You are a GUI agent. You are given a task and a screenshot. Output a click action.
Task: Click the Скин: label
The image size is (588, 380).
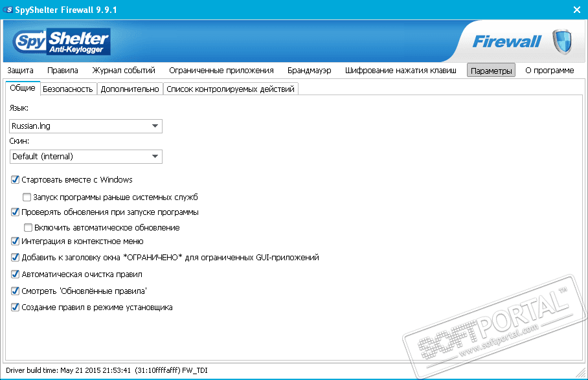coord(19,141)
